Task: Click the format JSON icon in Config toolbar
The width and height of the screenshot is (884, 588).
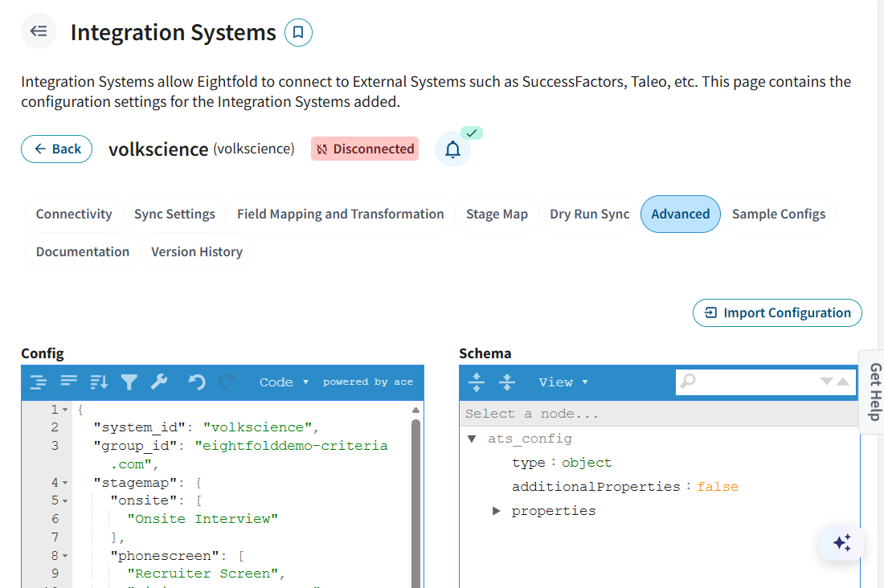Action: (38, 382)
